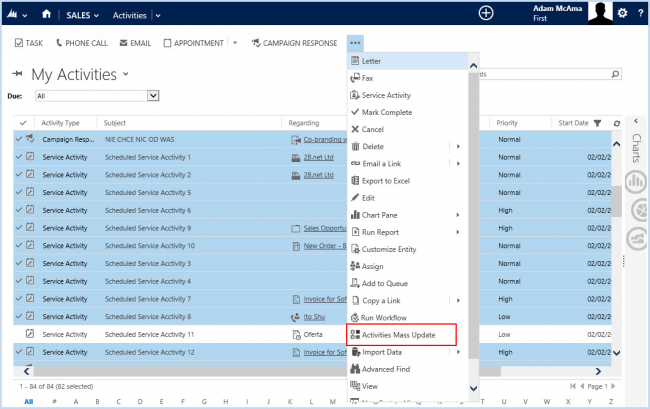Choose Edit in the commands menu
This screenshot has width=650, height=409.
click(x=408, y=198)
